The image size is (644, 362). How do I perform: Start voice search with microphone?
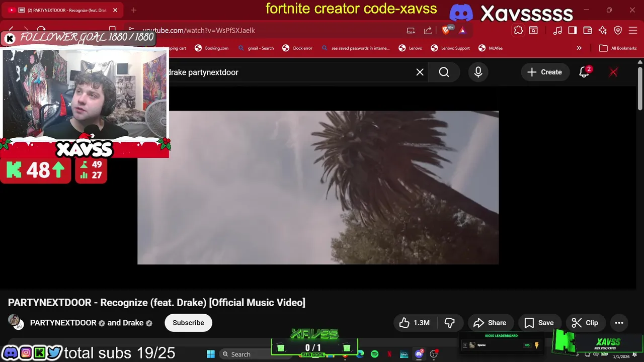[x=478, y=72]
